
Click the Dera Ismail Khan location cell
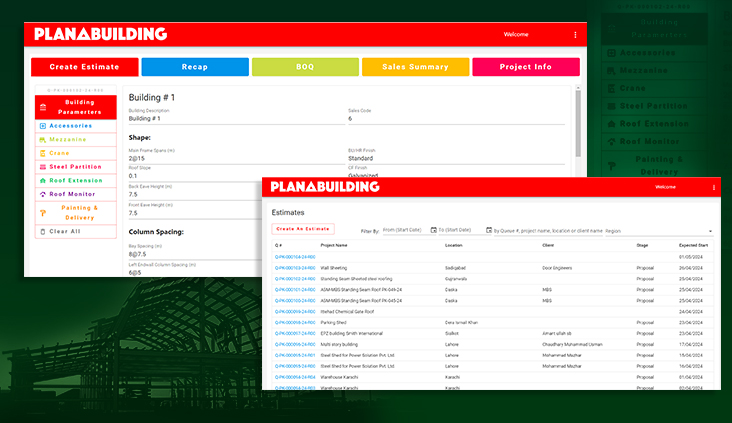(x=461, y=323)
